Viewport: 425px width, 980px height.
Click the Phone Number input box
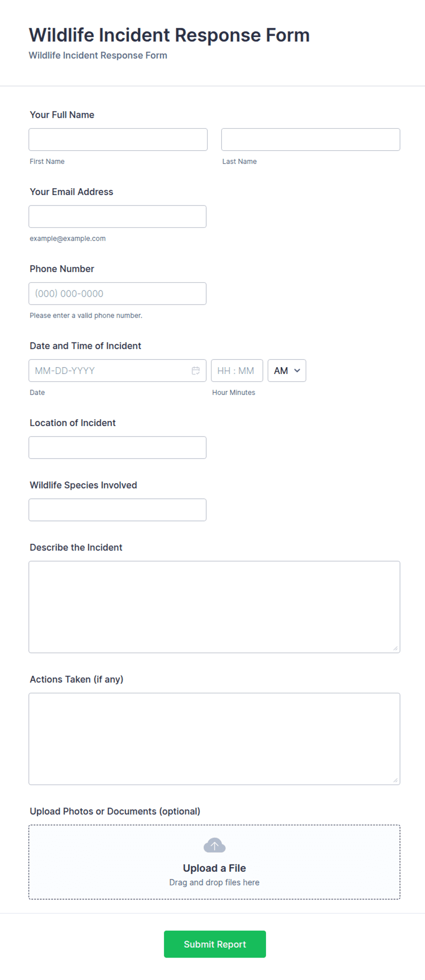(117, 294)
